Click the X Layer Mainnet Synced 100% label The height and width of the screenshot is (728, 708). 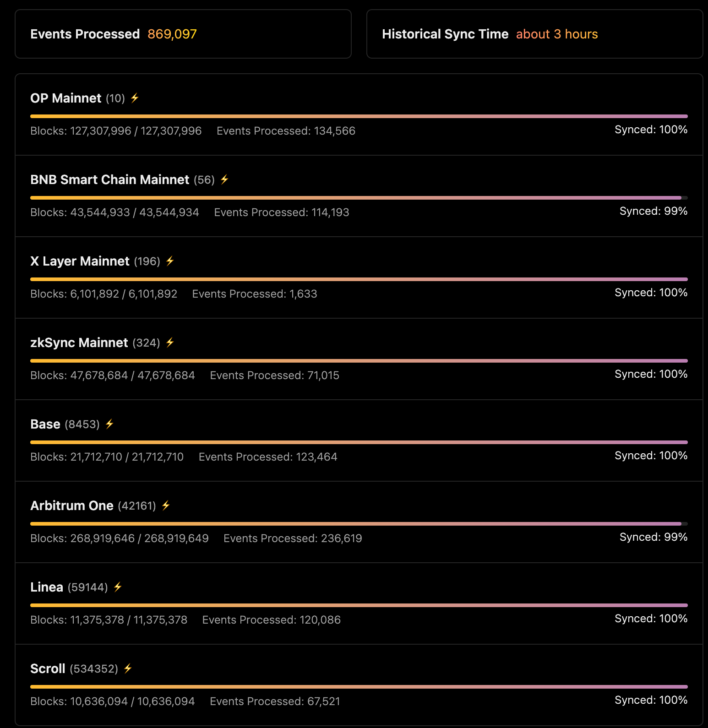pyautogui.click(x=651, y=293)
